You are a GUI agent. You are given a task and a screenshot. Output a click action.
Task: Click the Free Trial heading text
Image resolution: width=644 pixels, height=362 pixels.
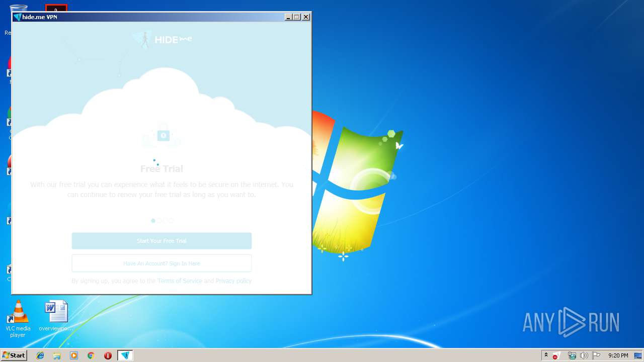(x=162, y=169)
